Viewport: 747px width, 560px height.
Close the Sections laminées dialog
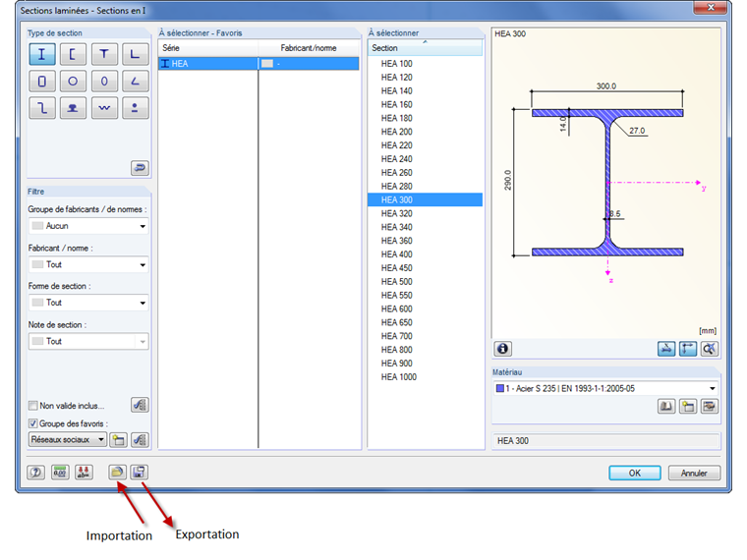pos(710,7)
